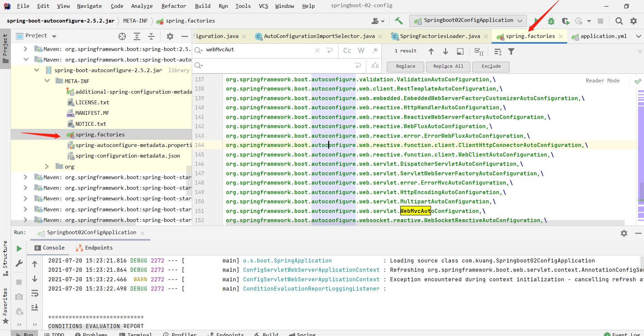
Task: Run with coverage icon in toolbar
Action: 565,21
